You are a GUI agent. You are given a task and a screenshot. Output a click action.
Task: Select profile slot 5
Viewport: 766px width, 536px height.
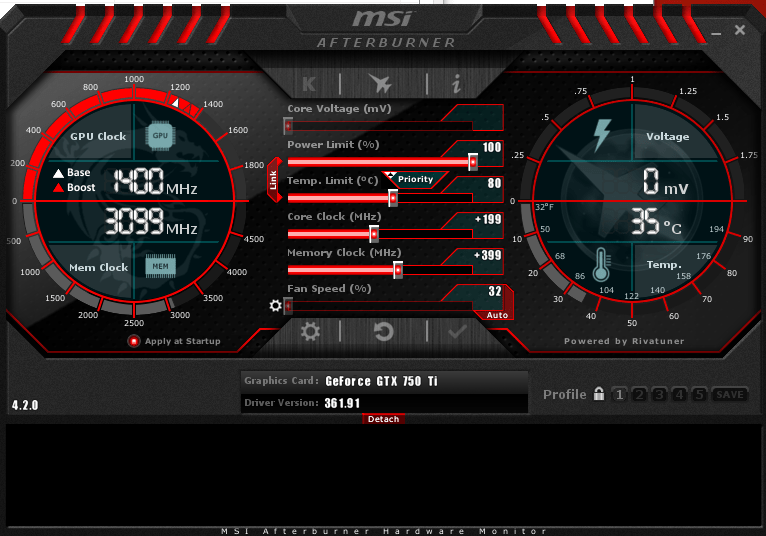[700, 394]
